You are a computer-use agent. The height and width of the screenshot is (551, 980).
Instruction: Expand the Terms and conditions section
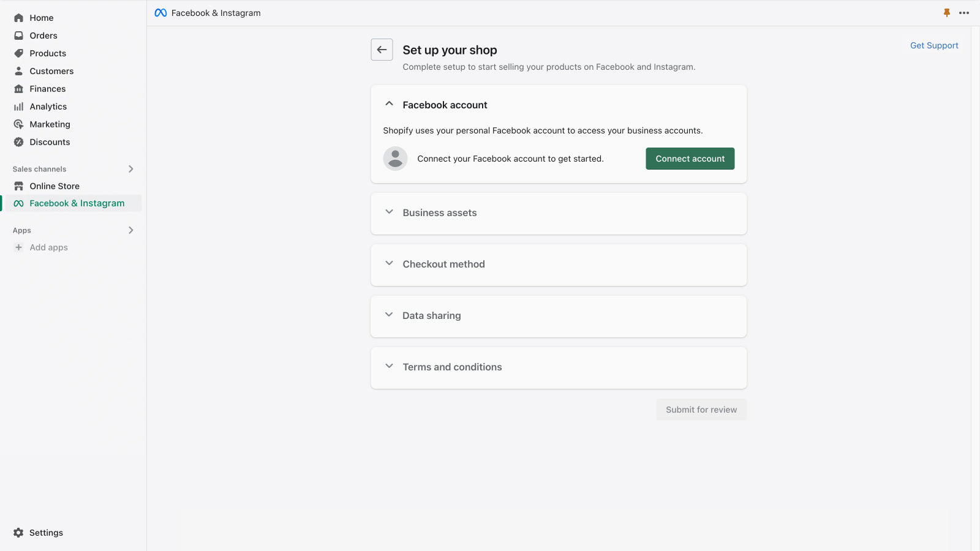click(390, 365)
